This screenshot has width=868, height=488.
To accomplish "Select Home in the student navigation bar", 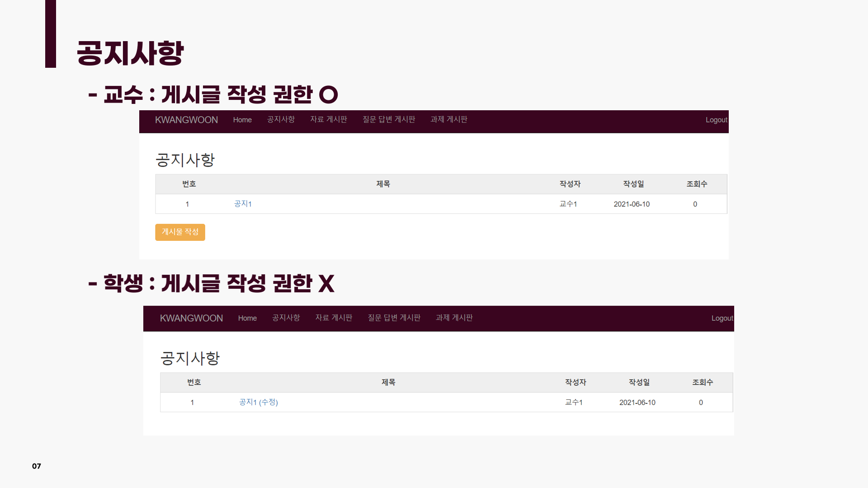I will (247, 318).
